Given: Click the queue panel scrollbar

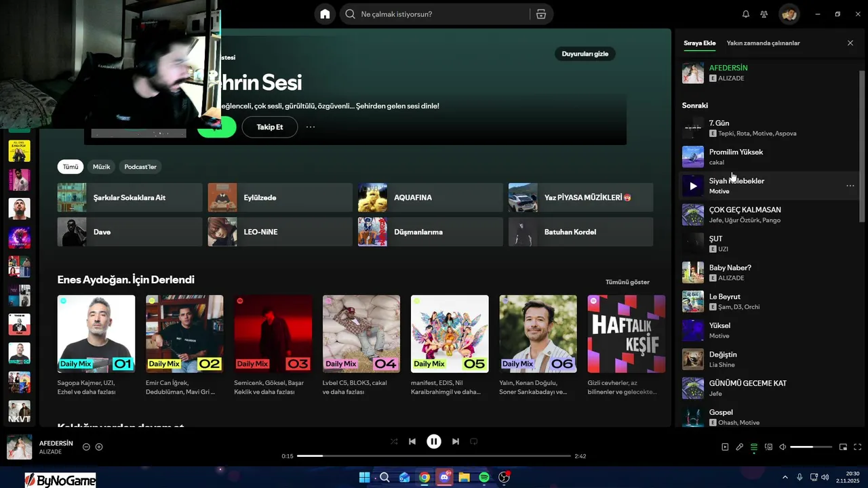Looking at the screenshot, I should tap(863, 145).
